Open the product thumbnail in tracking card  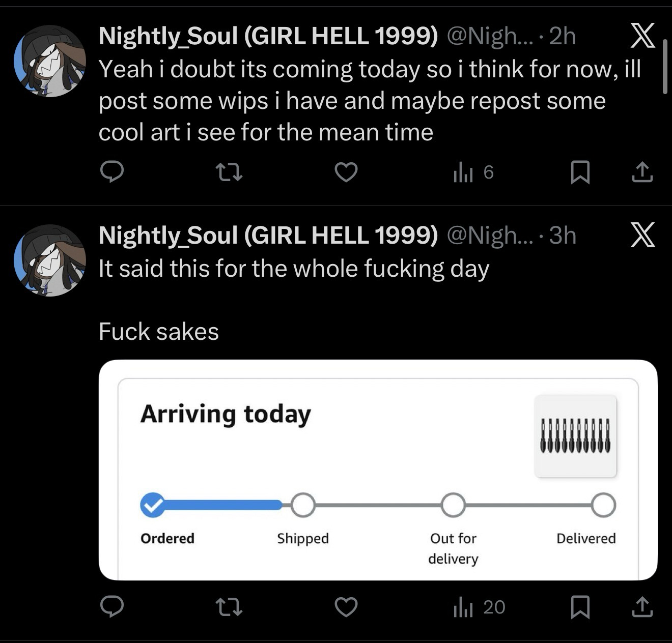click(575, 436)
